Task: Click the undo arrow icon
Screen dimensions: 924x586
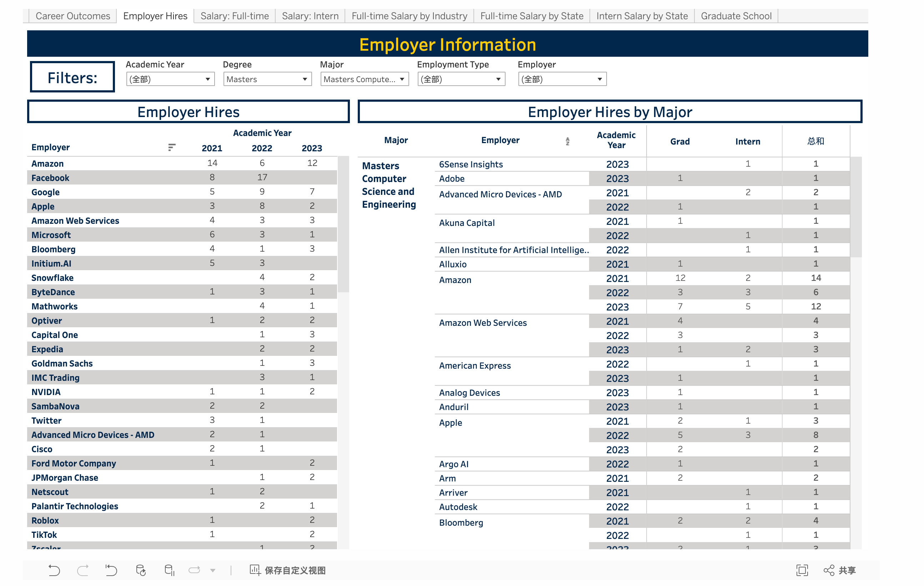Action: coord(54,570)
